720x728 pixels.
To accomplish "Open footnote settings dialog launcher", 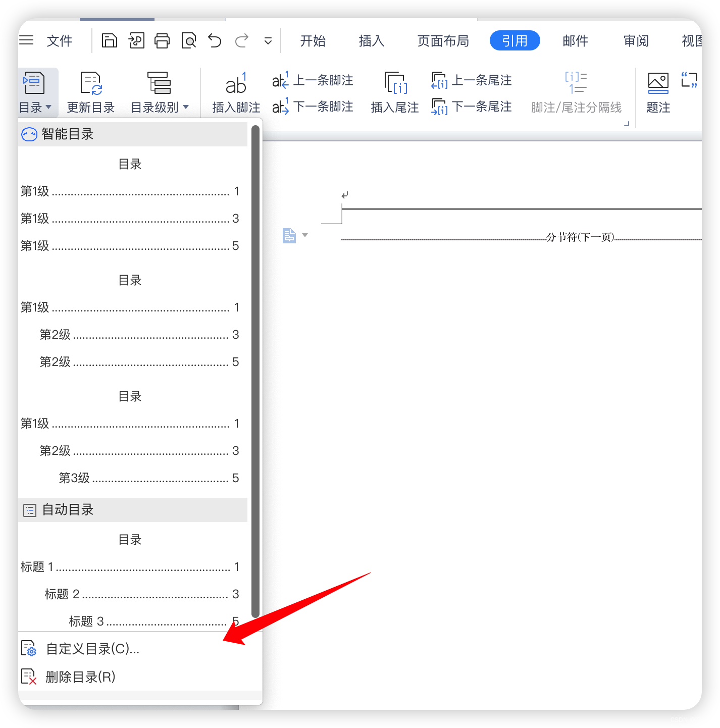I will 627,123.
